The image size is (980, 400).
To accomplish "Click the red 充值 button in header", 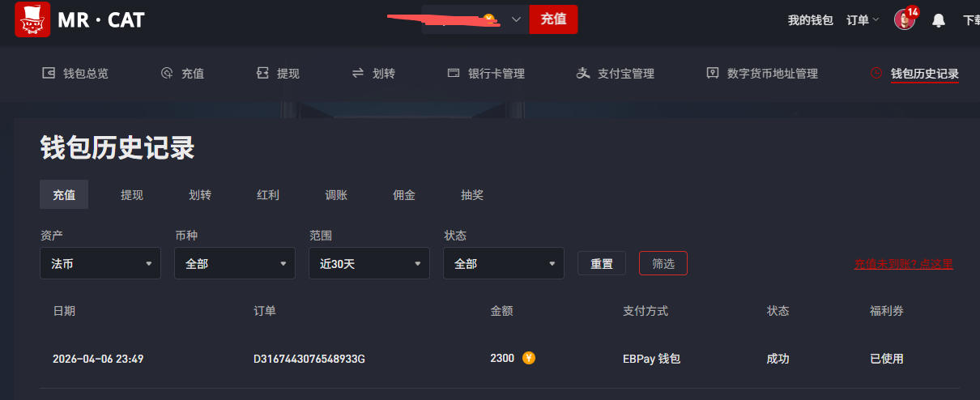I will [x=553, y=19].
